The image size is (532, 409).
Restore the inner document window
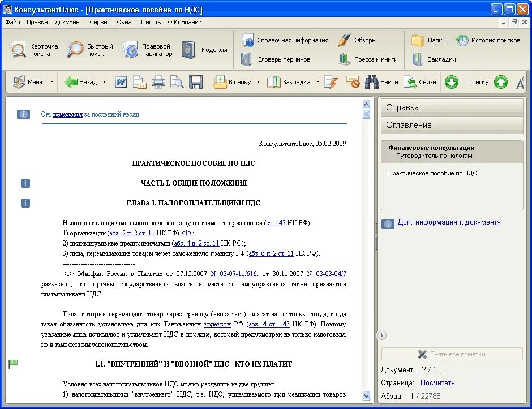(x=514, y=23)
